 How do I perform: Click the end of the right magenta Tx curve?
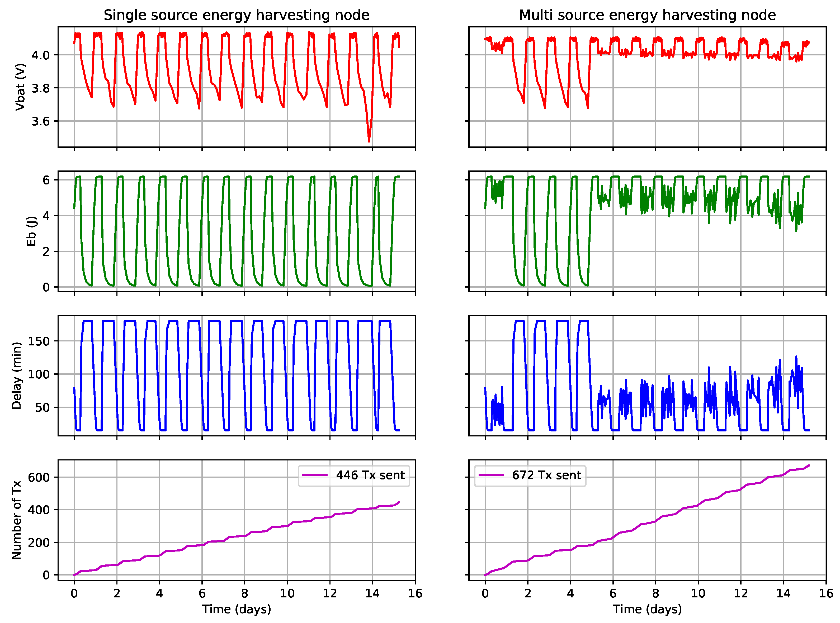[x=809, y=465]
